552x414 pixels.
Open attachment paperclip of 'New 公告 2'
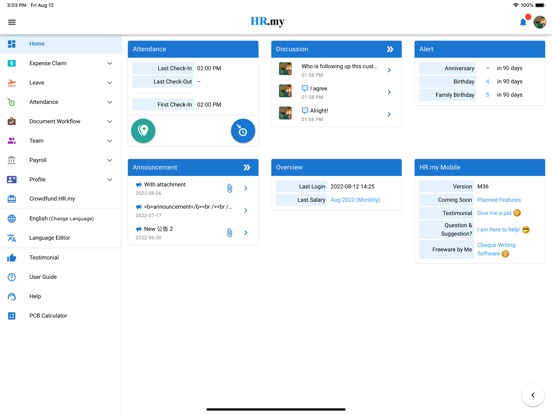point(230,232)
